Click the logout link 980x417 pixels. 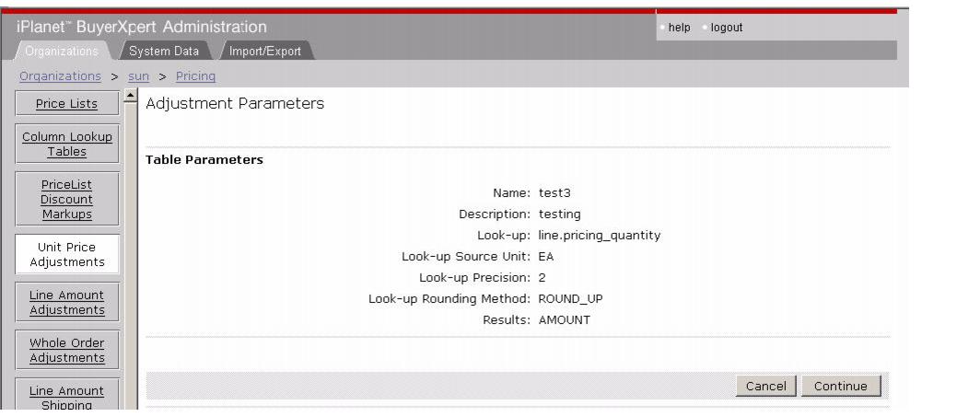coord(726,28)
